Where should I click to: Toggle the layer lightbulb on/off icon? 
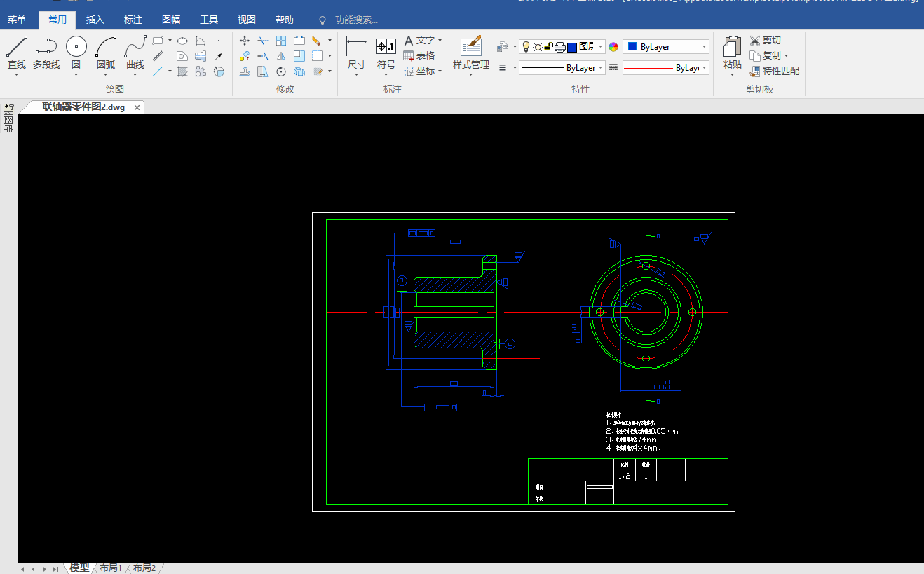coord(526,47)
